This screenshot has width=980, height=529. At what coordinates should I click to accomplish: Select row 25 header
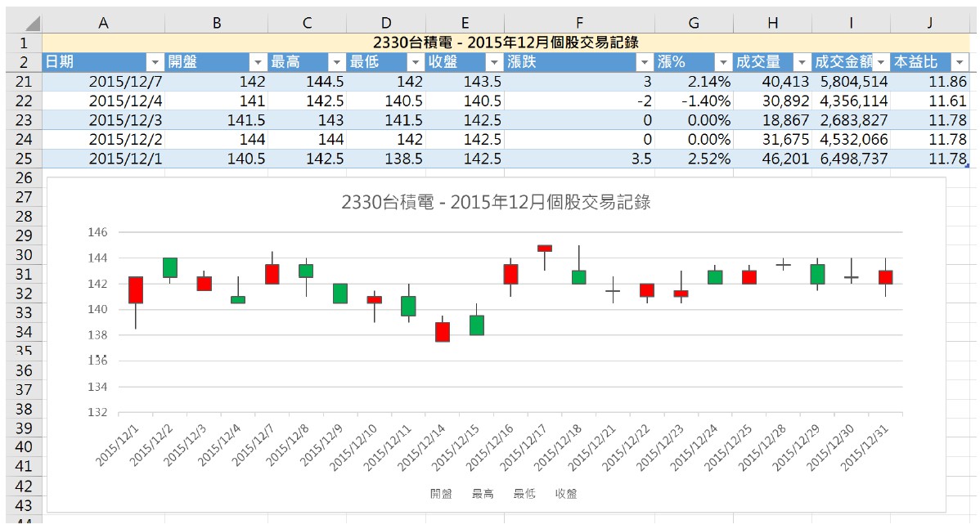24,159
